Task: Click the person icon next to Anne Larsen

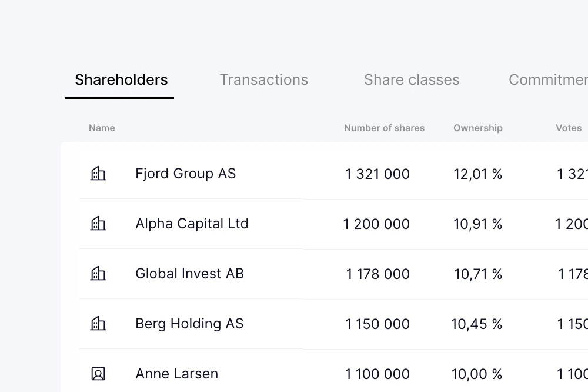Action: (x=98, y=374)
